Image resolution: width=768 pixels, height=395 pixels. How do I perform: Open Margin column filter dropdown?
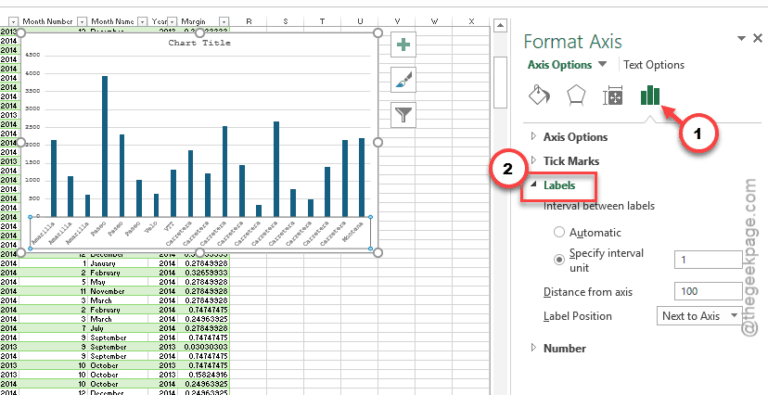(224, 22)
